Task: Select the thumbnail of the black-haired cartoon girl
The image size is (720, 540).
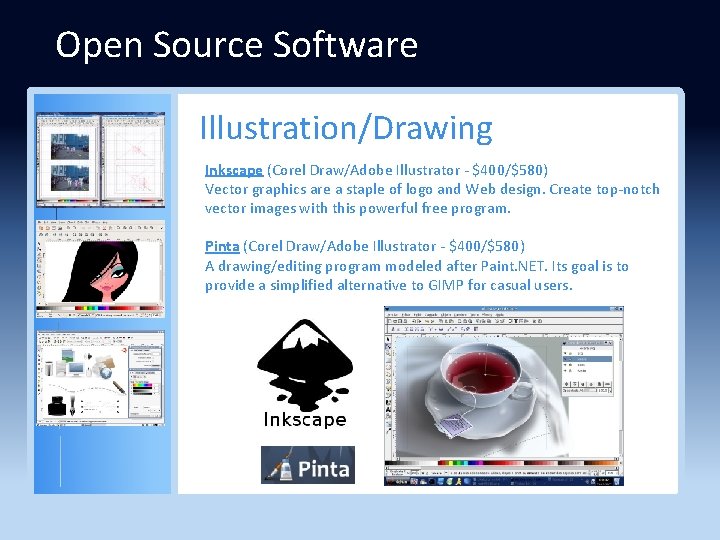Action: (x=101, y=269)
